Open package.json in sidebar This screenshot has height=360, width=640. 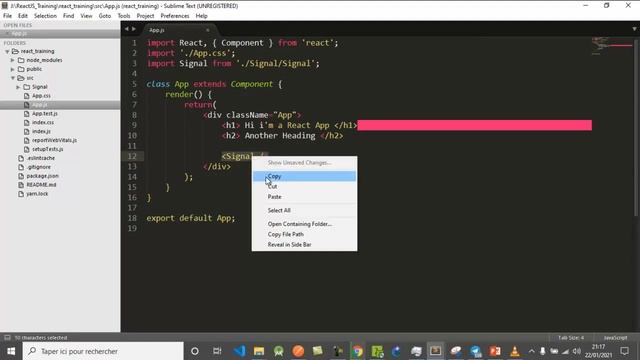(x=42, y=176)
